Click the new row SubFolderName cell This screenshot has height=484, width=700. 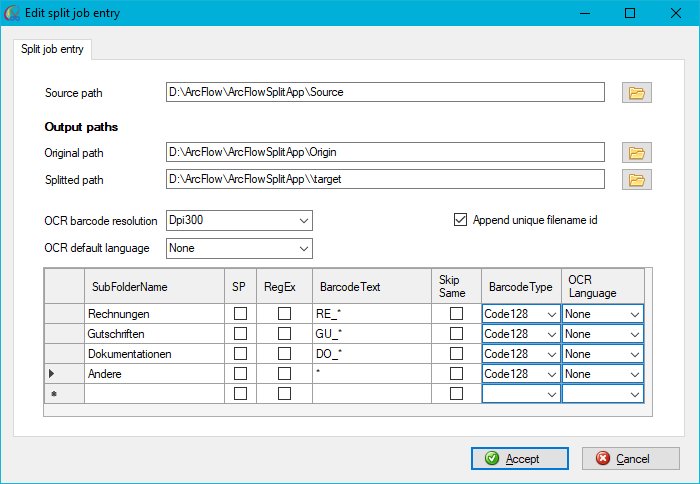154,394
